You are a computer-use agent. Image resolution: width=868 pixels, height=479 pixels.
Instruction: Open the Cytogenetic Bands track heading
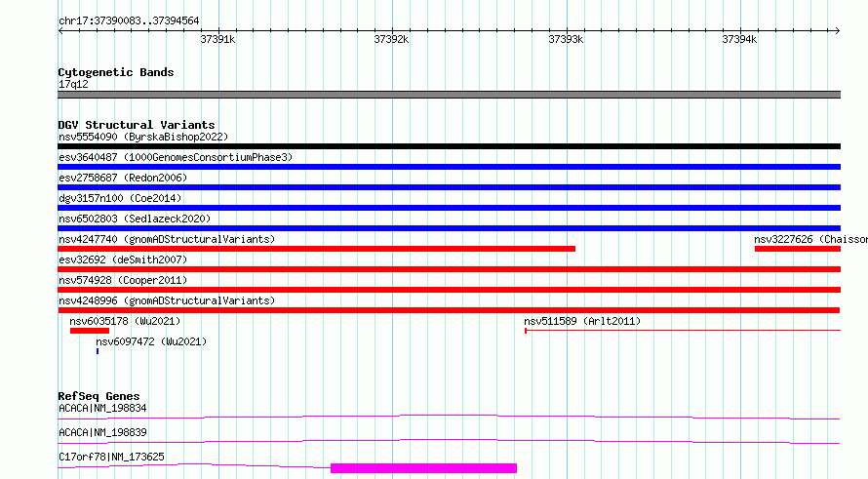(116, 72)
